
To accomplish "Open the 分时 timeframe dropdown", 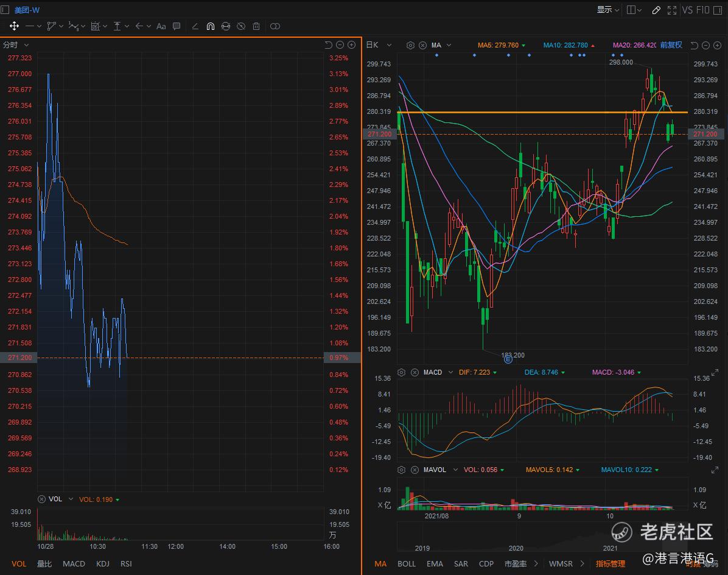I will click(16, 44).
